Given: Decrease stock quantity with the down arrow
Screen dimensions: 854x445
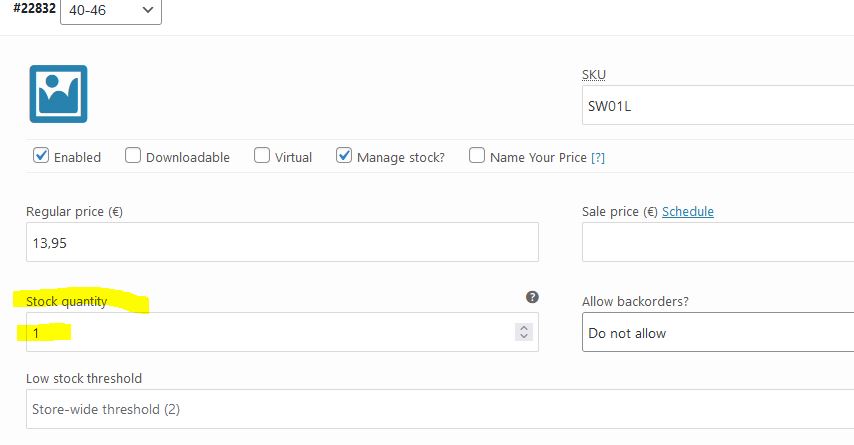Looking at the screenshot, I should pos(524,337).
